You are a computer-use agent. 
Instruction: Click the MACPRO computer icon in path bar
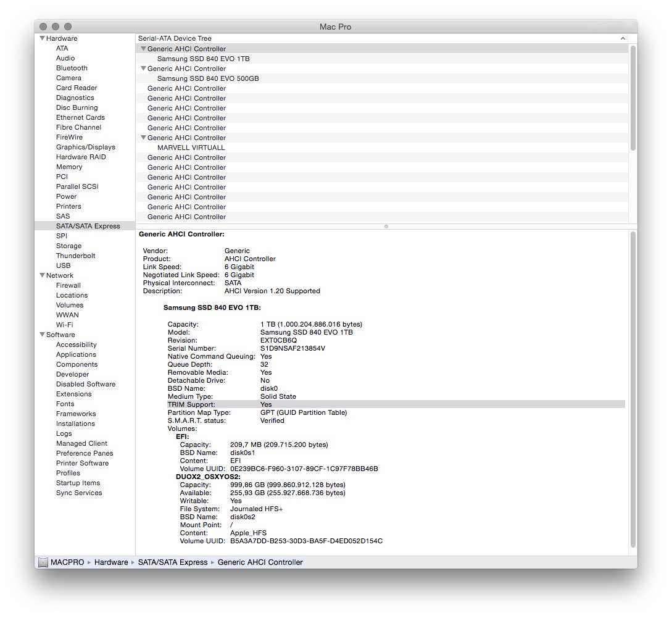click(x=43, y=562)
